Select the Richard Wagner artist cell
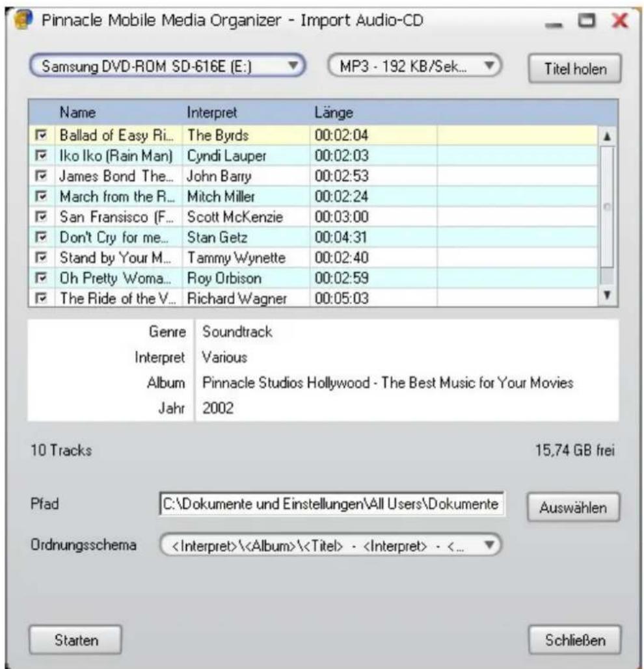Screen dimensions: 644x669 (x=246, y=298)
